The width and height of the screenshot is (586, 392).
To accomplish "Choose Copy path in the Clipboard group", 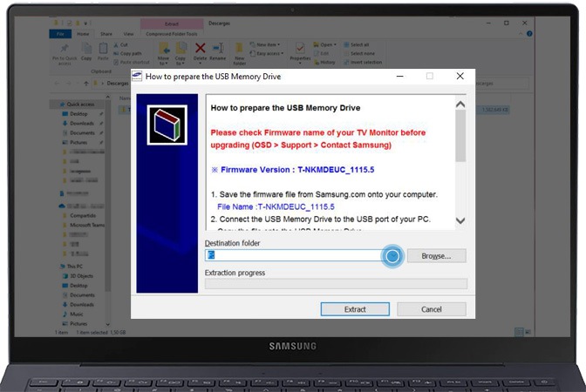I will (127, 53).
